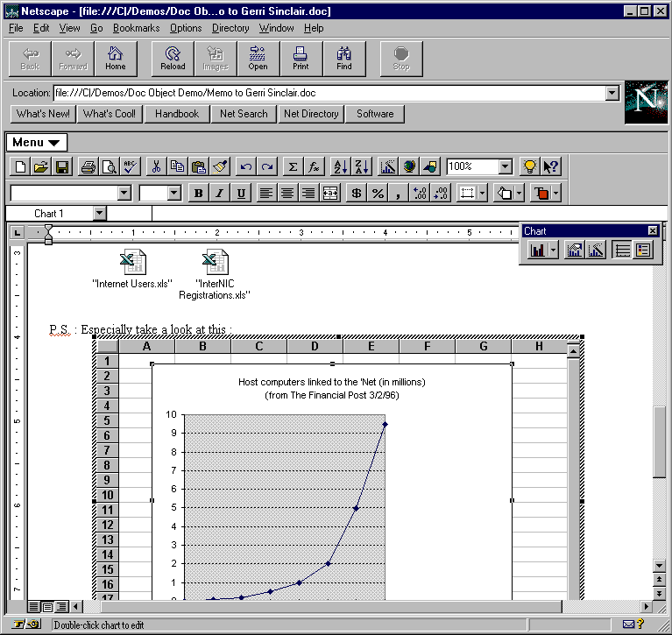Screen dimensions: 672x635
Task: Toggle the legend button in Chart toolbar
Action: click(x=643, y=250)
